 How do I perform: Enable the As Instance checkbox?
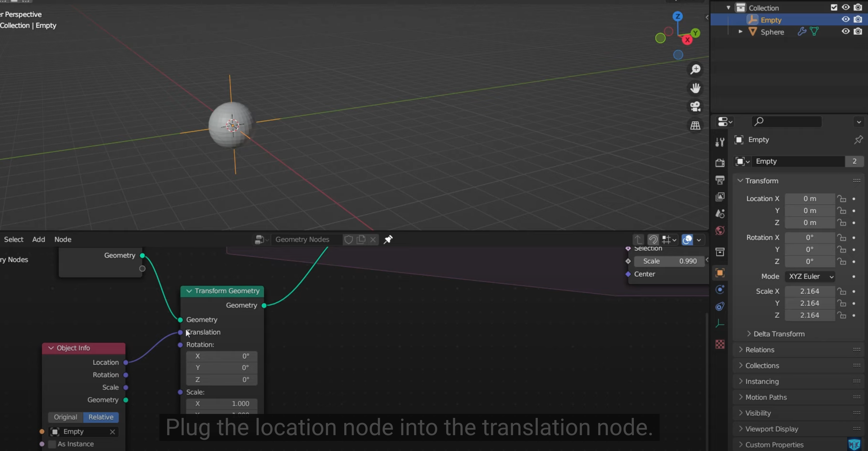point(52,444)
